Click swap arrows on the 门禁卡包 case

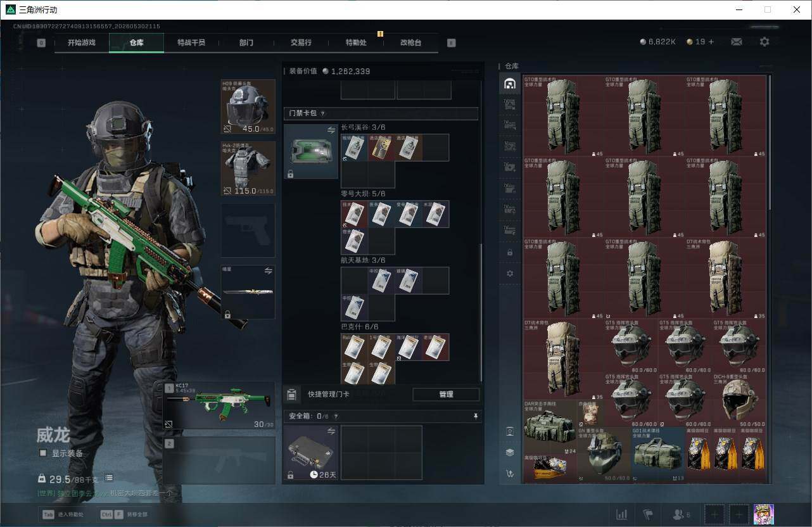click(x=331, y=130)
